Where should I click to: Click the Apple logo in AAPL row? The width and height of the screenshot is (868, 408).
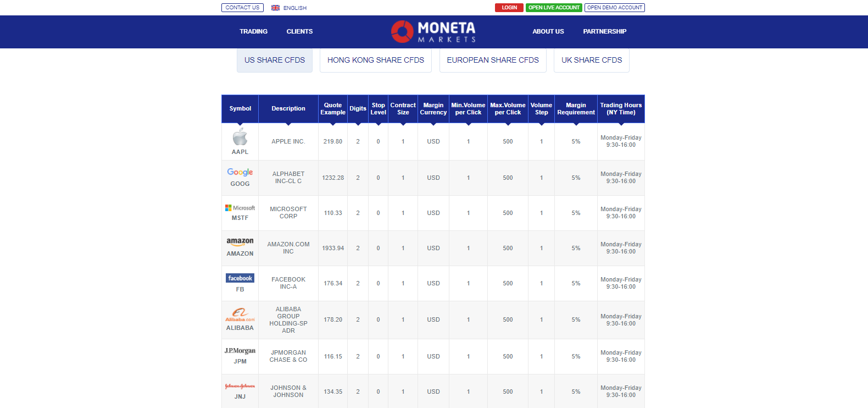pyautogui.click(x=240, y=136)
